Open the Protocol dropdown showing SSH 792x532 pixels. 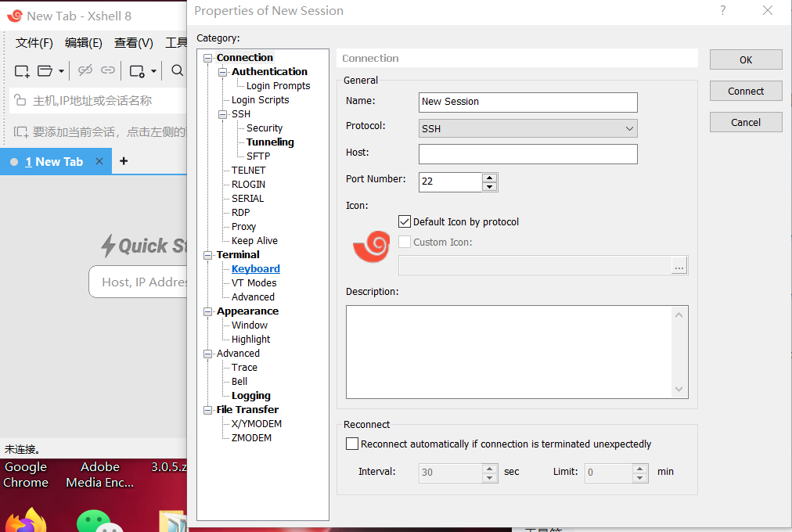point(528,128)
